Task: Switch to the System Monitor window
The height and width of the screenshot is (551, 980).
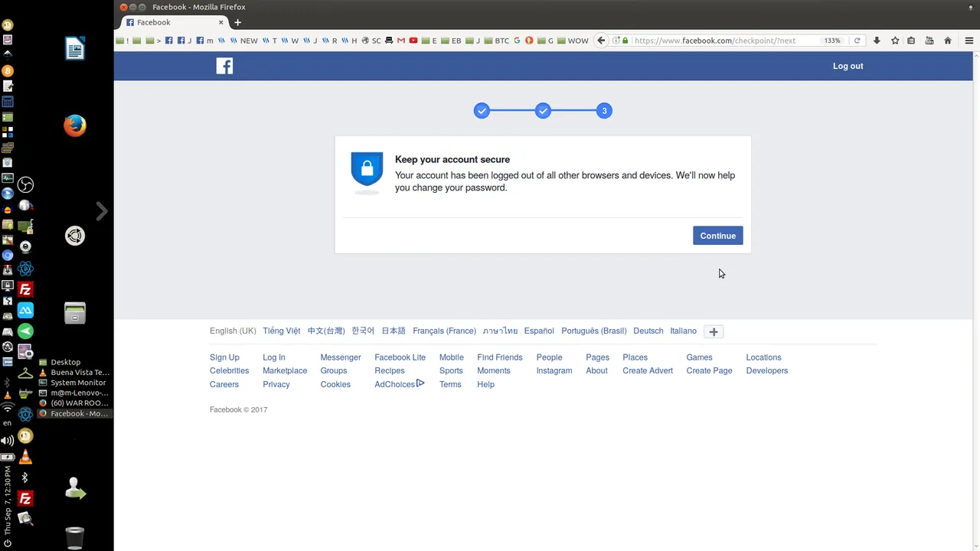Action: pyautogui.click(x=74, y=383)
